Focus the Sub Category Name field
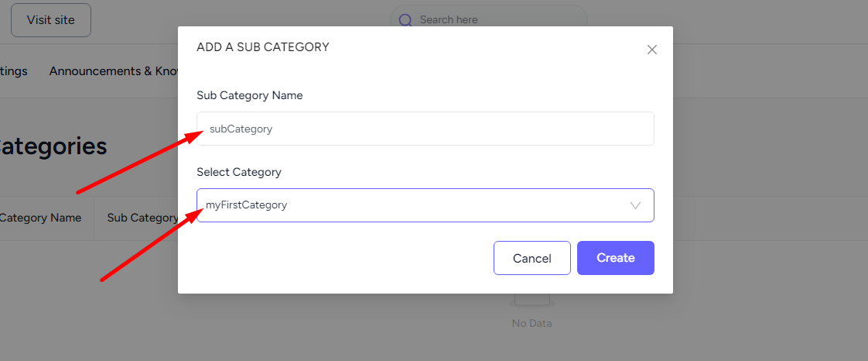Screen dimensions: 868x361 425,129
